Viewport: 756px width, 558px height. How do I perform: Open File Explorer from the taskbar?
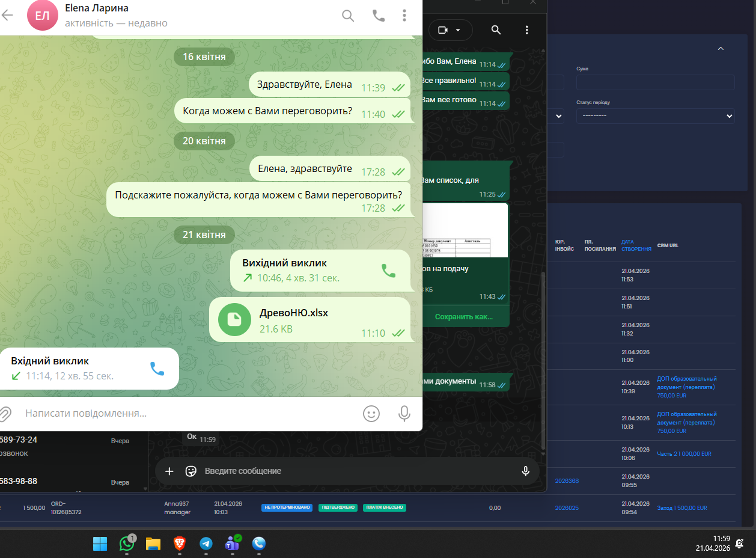tap(153, 544)
